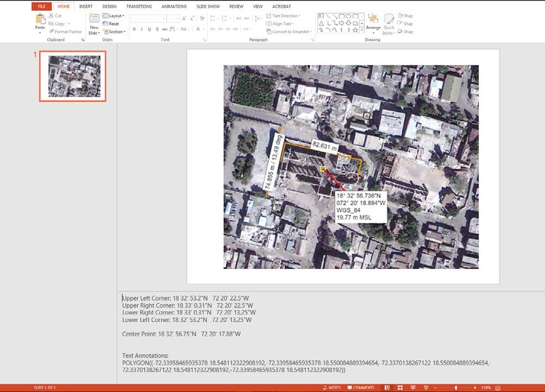Switch to Slide Sorter view icon
The height and width of the screenshot is (392, 545).
click(400, 388)
